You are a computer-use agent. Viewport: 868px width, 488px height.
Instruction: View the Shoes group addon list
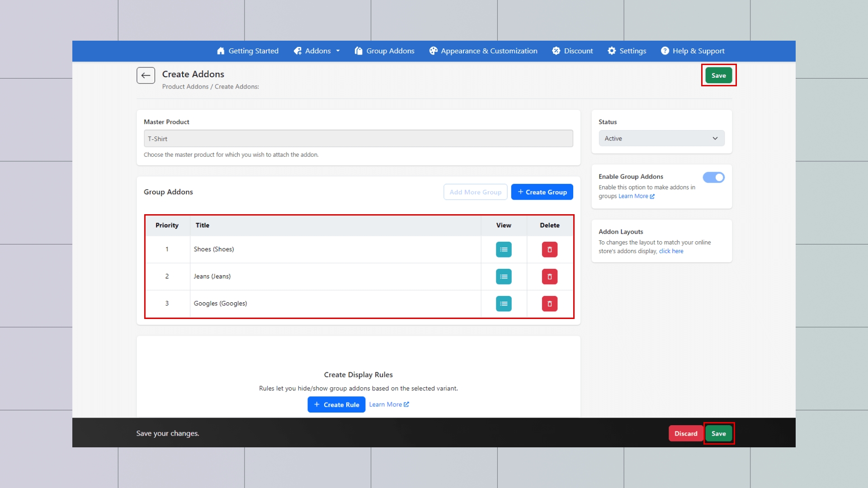(x=504, y=249)
